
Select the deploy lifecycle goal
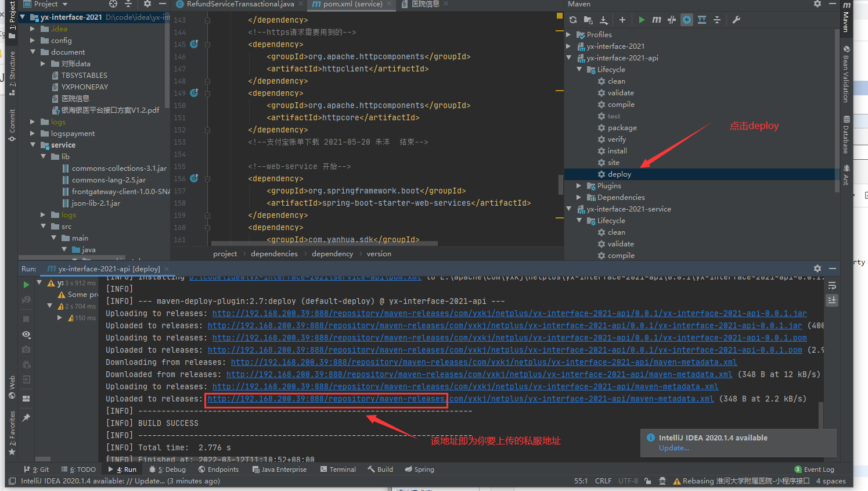pyautogui.click(x=619, y=174)
